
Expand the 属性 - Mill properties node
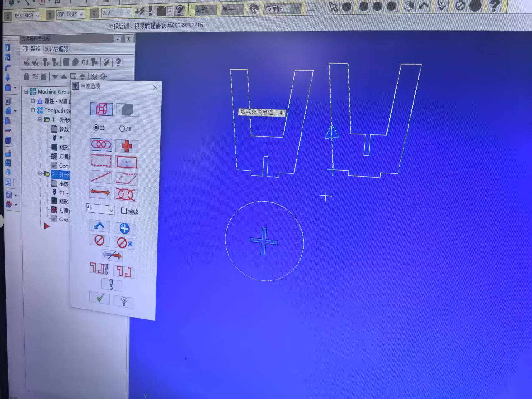click(x=33, y=101)
